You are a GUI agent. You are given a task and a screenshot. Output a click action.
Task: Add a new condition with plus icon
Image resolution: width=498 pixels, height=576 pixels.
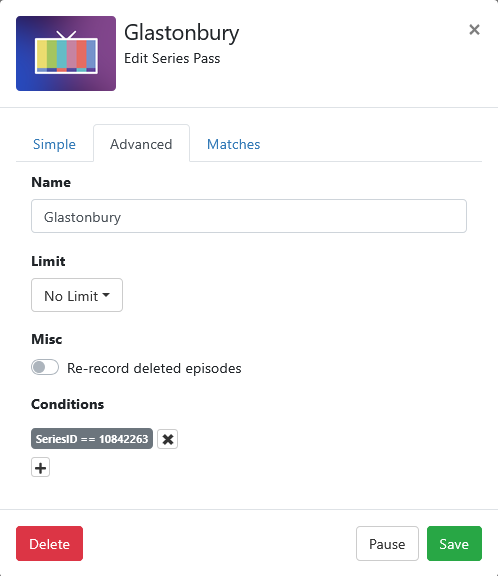[x=40, y=467]
